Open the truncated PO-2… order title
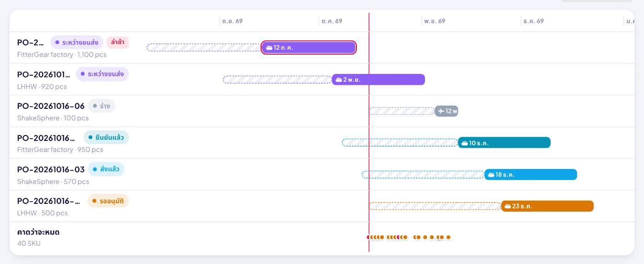 pos(31,42)
